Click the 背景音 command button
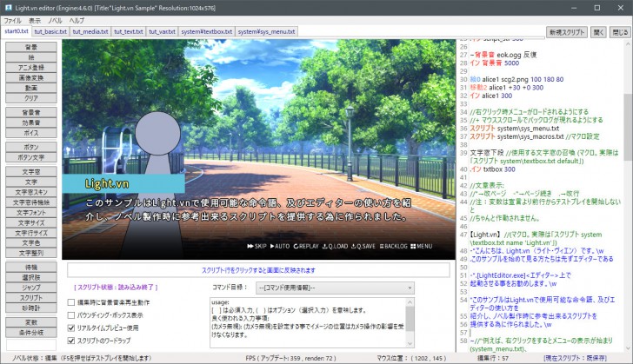The image size is (633, 364). (31, 113)
